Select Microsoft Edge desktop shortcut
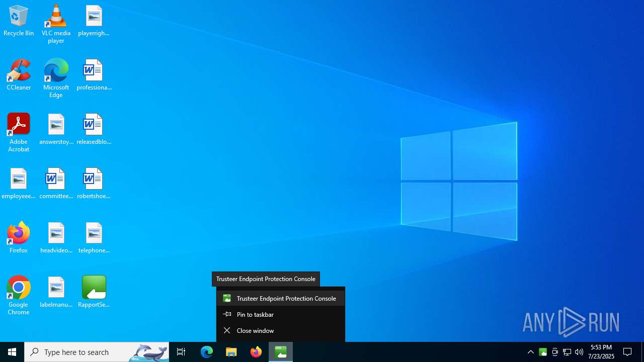 56,78
